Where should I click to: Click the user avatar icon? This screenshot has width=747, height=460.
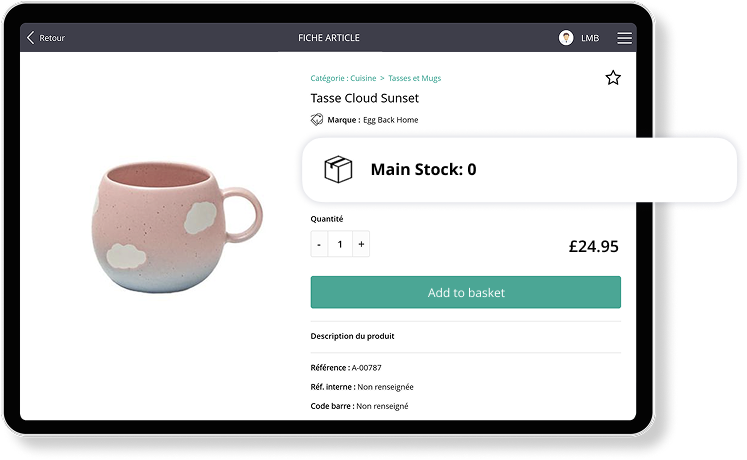coord(566,38)
